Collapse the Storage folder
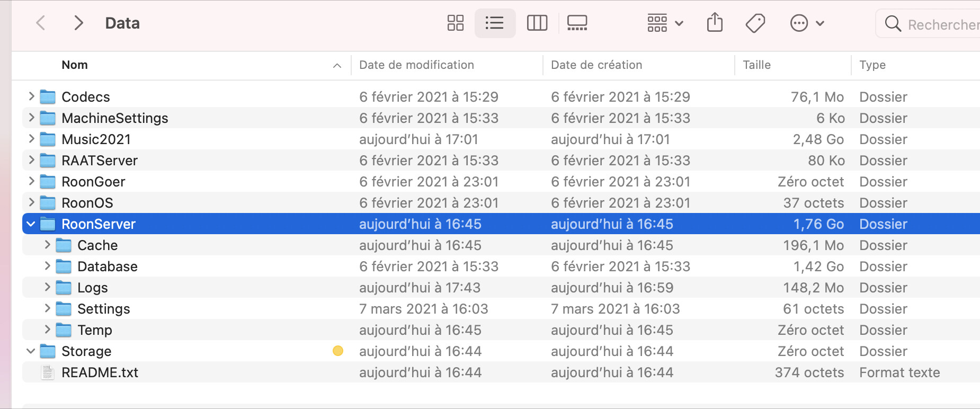The width and height of the screenshot is (980, 409). point(31,351)
